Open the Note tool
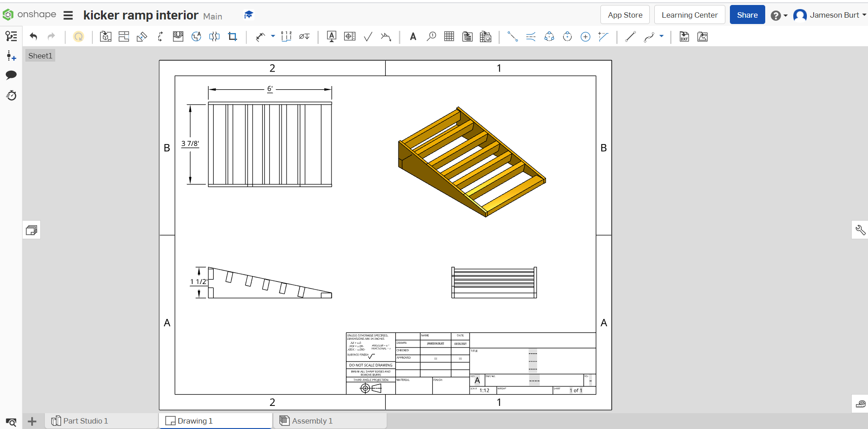This screenshot has width=868, height=429. click(331, 37)
